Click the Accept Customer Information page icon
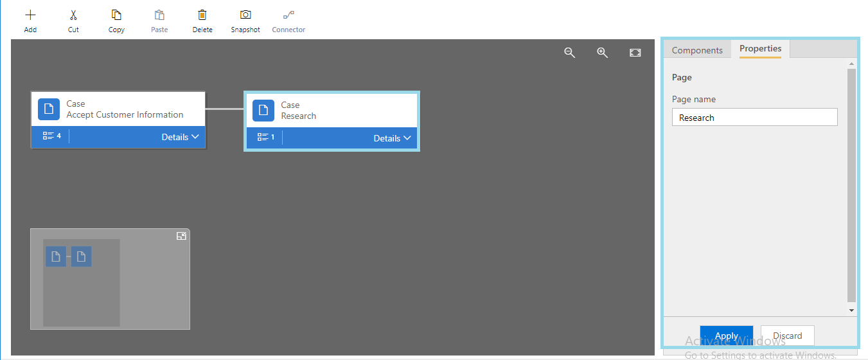This screenshot has width=868, height=360. (x=48, y=109)
